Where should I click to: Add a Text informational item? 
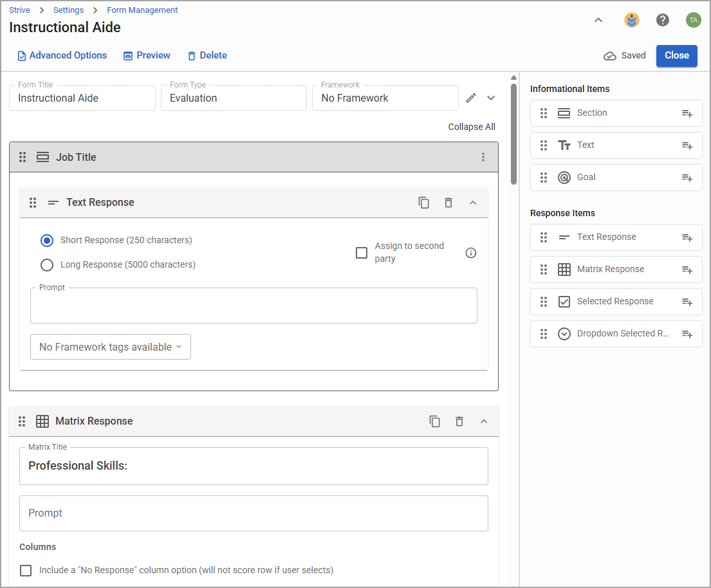coord(687,145)
